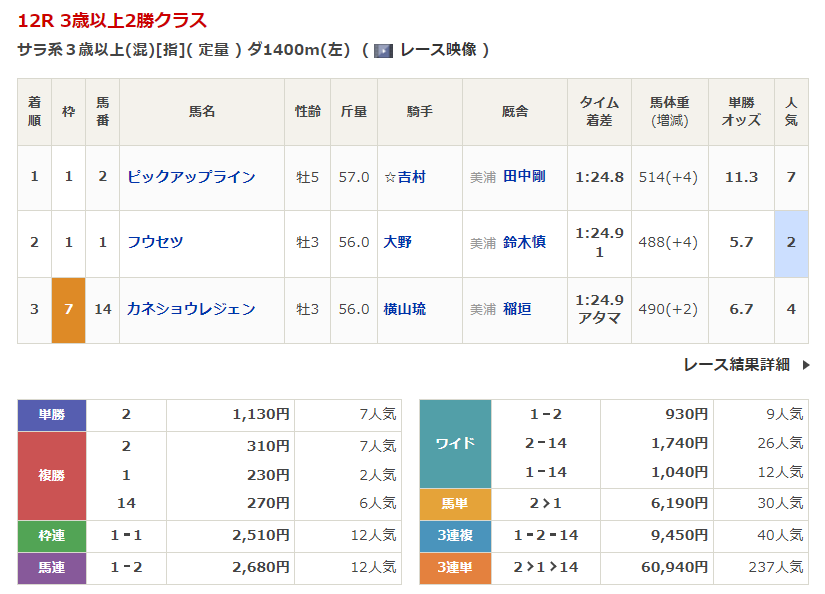Open horse カネショウレジェン page
825x594 pixels.
[191, 309]
